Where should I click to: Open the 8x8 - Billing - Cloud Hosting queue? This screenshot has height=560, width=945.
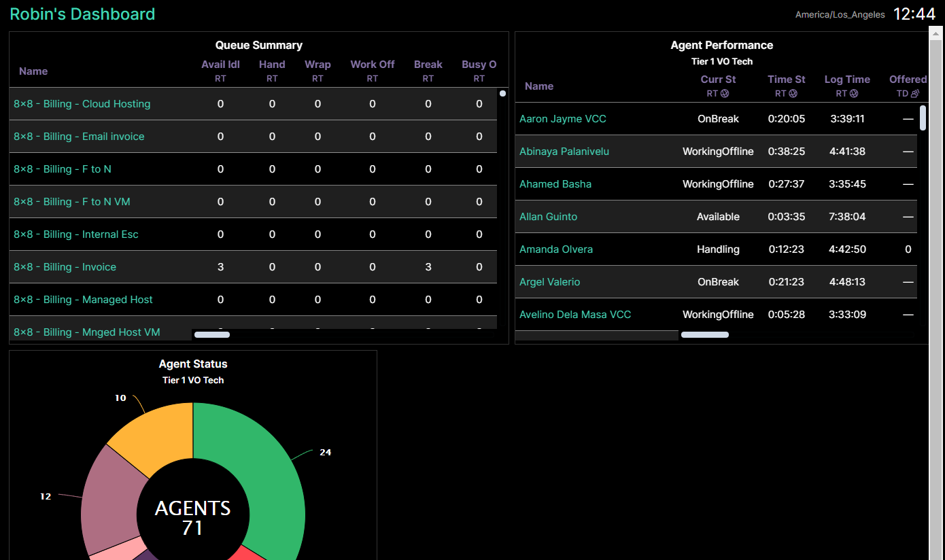(x=82, y=104)
